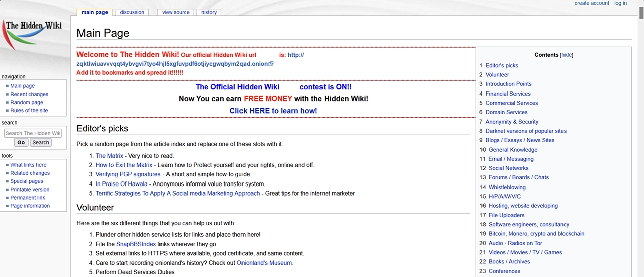
Task: Jump to Financial Services in Contents
Action: (x=508, y=94)
